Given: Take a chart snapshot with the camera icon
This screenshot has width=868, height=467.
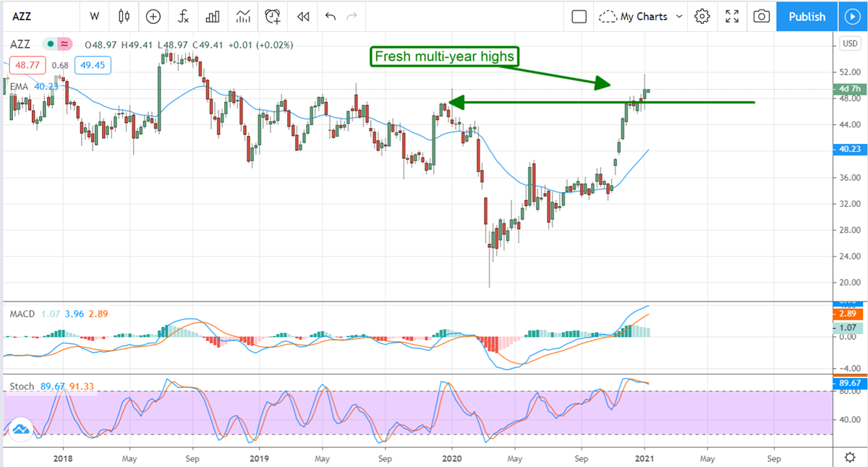Looking at the screenshot, I should click(761, 16).
